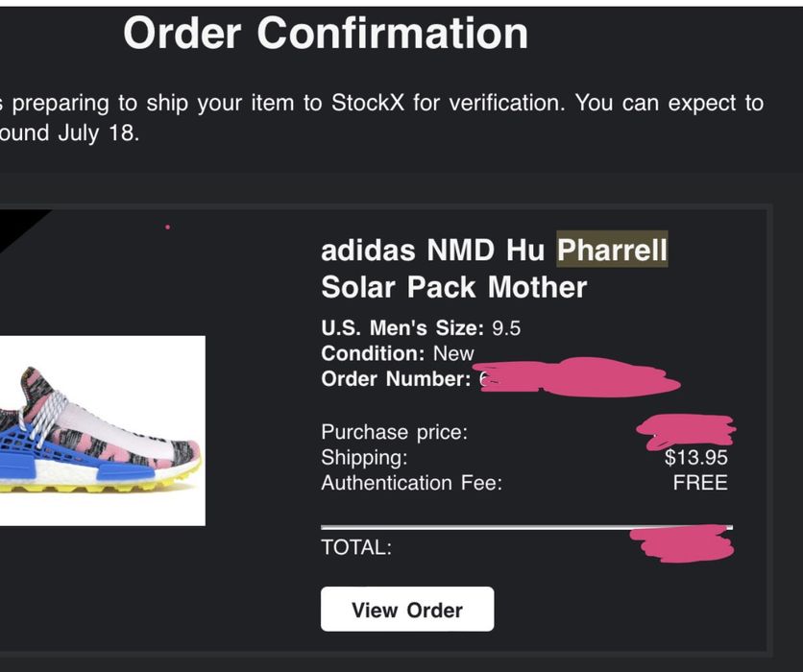This screenshot has width=803, height=672.
Task: Click the $13.95 shipping amount
Action: 695,458
